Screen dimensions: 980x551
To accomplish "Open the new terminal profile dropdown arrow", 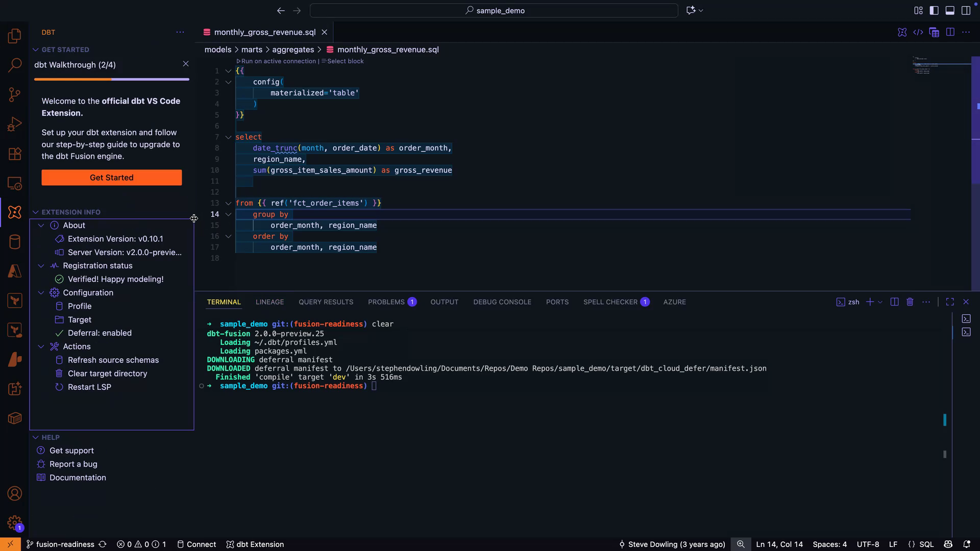I will [x=880, y=302].
